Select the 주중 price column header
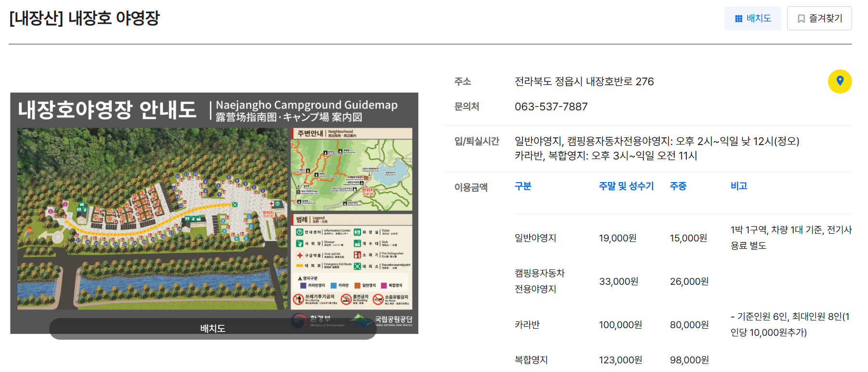 click(x=678, y=186)
